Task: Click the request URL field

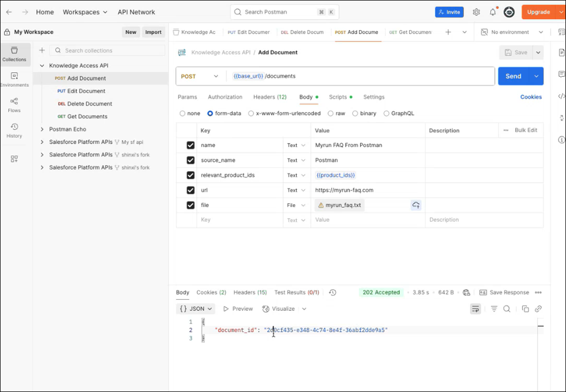Action: tap(361, 76)
